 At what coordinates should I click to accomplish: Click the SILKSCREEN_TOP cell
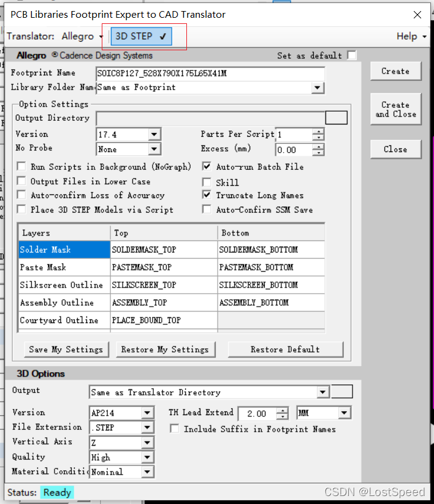pos(164,285)
